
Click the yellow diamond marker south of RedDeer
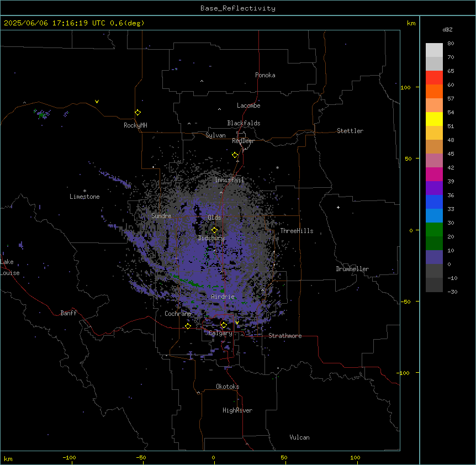(235, 155)
